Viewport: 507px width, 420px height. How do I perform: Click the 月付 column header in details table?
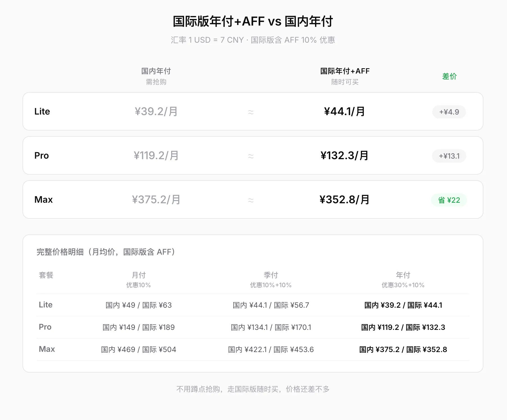click(x=139, y=275)
